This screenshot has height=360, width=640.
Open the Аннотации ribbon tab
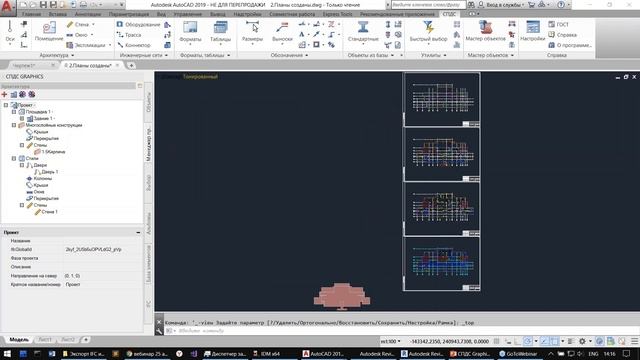point(87,14)
